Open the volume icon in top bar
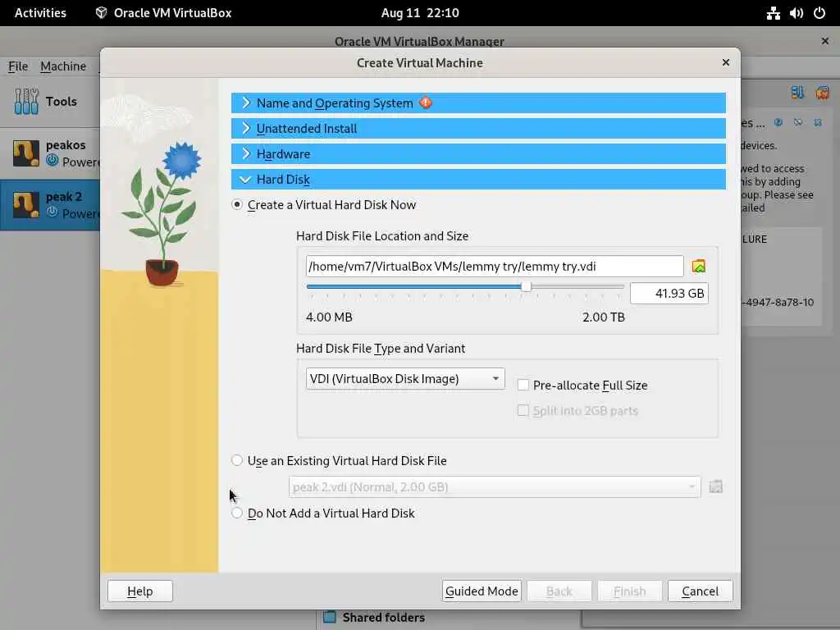This screenshot has width=840, height=630. coord(796,13)
